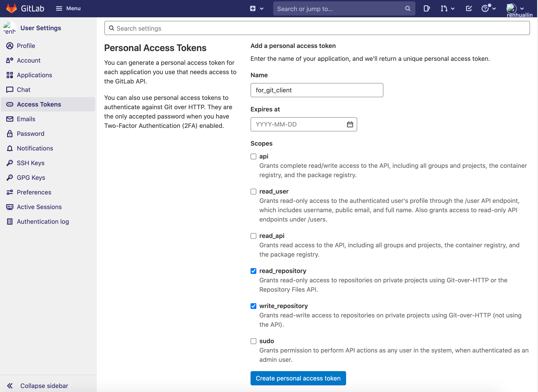The image size is (538, 392).
Task: Open the help question mark icon
Action: pos(485,8)
